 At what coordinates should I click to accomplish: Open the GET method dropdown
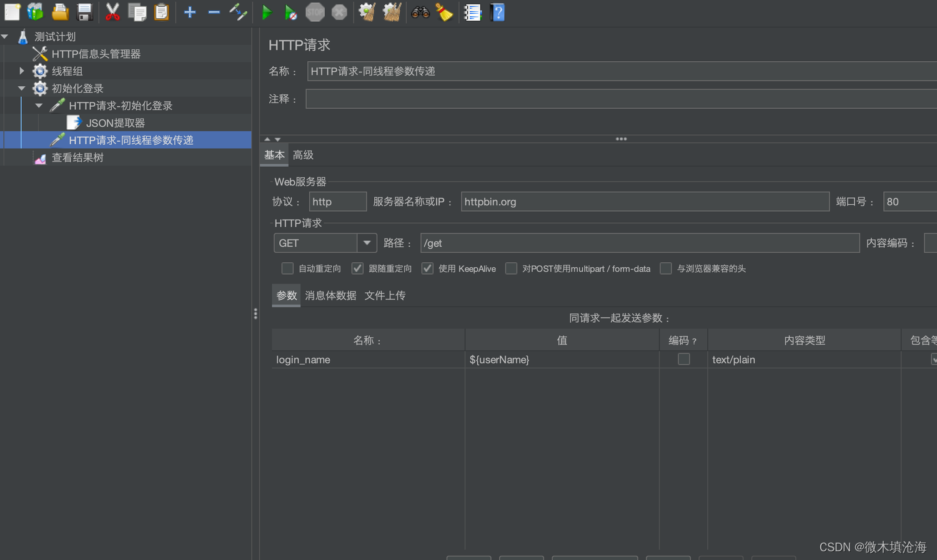pyautogui.click(x=367, y=243)
